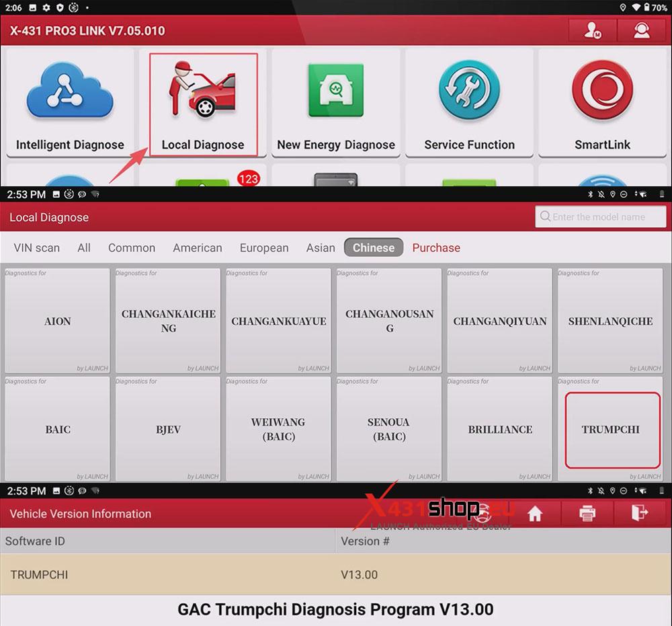Tap Home icon in Vehicle Version bar
Image resolution: width=672 pixels, height=626 pixels.
click(535, 513)
